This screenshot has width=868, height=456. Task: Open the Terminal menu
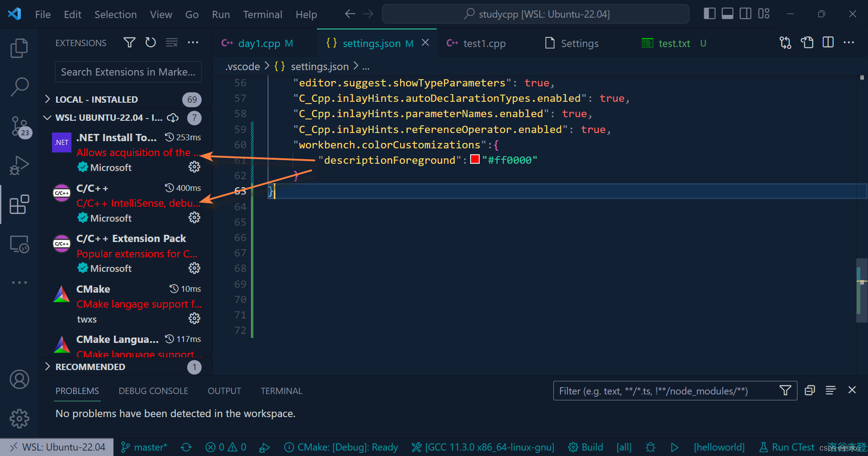tap(263, 14)
